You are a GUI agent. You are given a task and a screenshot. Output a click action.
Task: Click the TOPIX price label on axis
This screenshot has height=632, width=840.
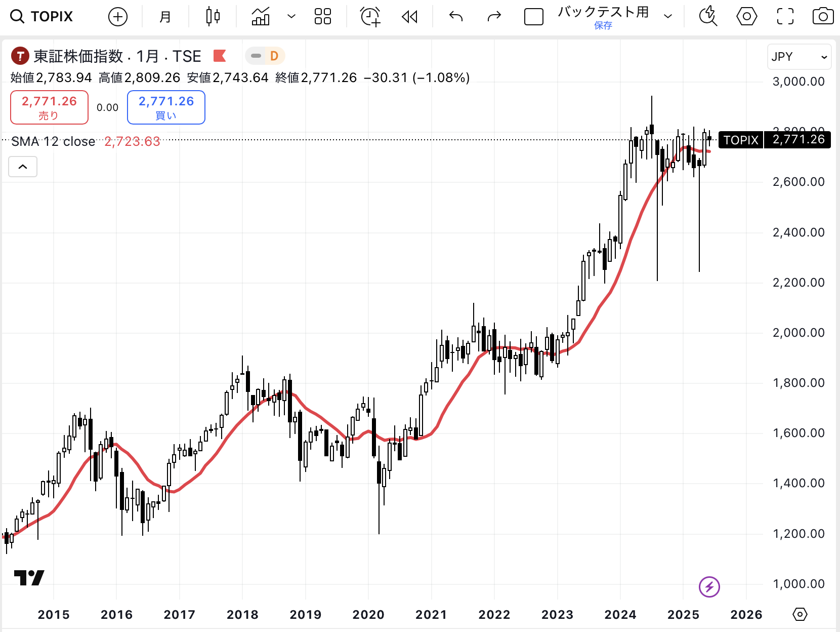tap(740, 140)
